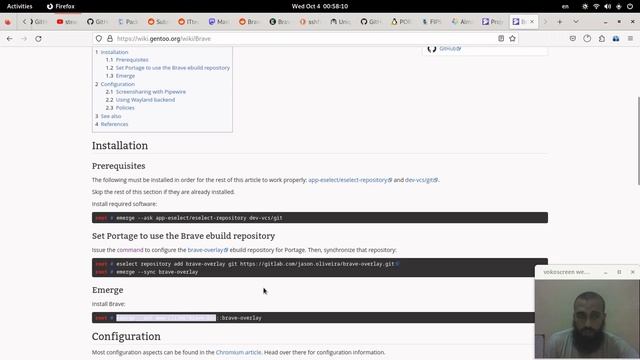640x360 pixels.
Task: Toggle reader view for this page
Action: pos(501,38)
